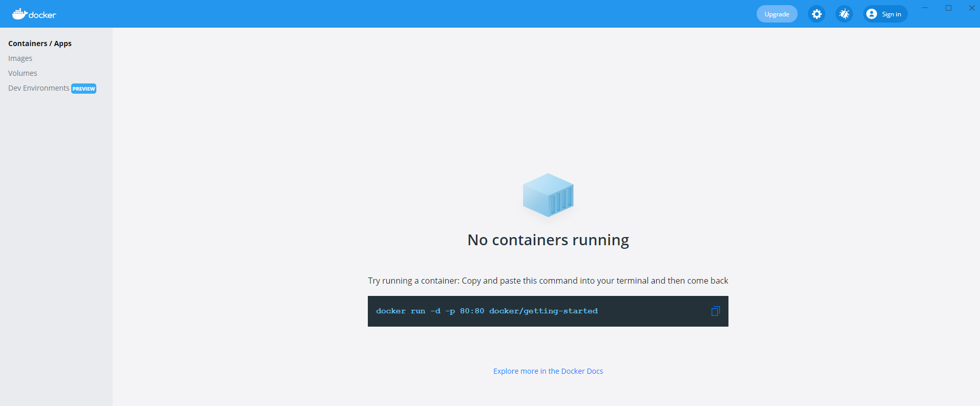The height and width of the screenshot is (406, 980).
Task: Open the Images section
Action: click(x=20, y=58)
